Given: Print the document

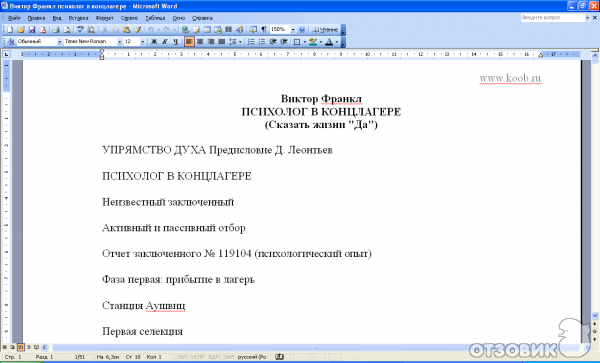Looking at the screenshot, I should 56,29.
